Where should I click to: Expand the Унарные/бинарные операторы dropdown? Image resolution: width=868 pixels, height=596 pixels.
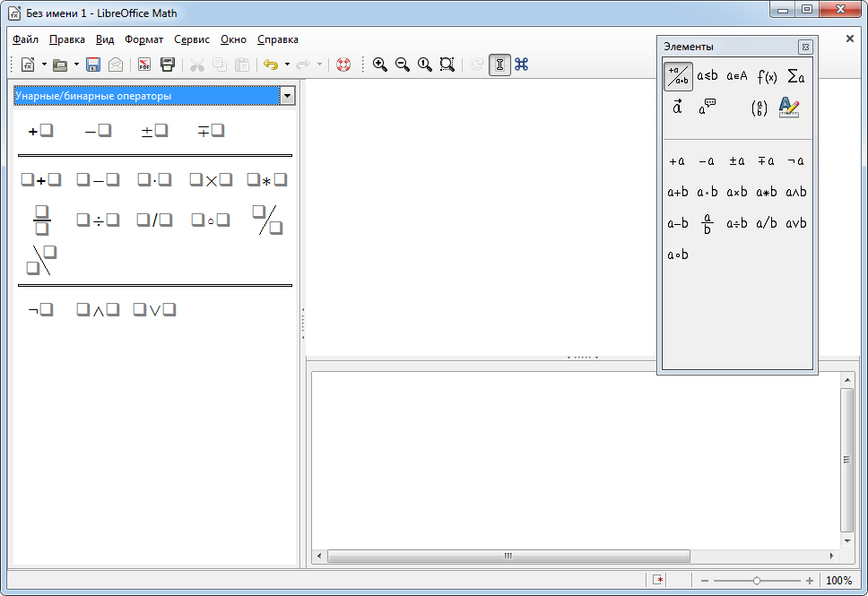tap(287, 96)
